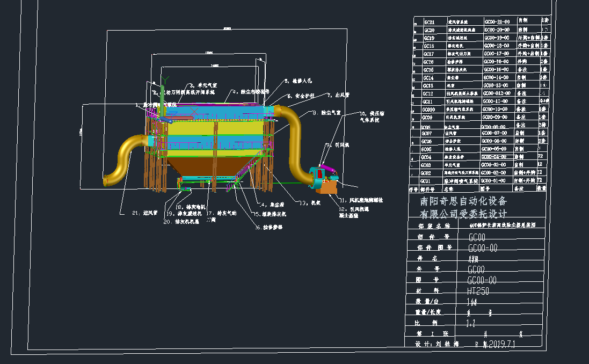
Task: Click the GC00-01-00 drawing number cell
Action: pyautogui.click(x=496, y=181)
